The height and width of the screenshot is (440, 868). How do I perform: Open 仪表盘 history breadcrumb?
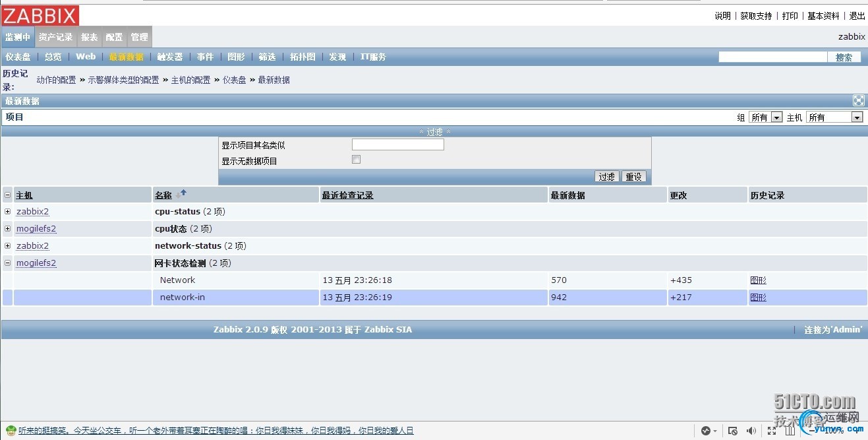click(234, 80)
